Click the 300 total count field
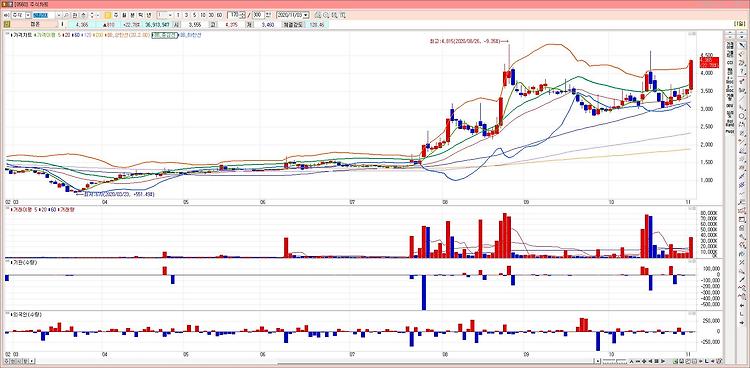This screenshot has height=368, width=750. point(259,15)
